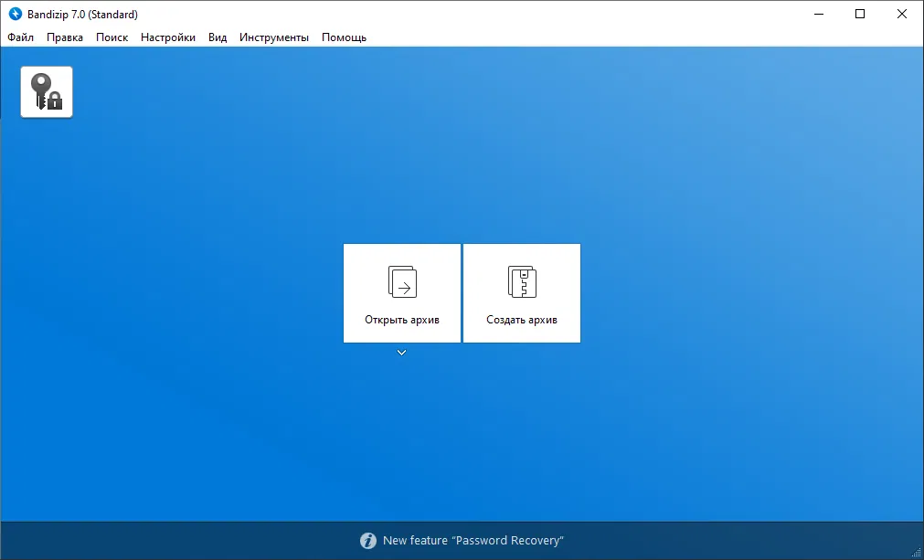Close the Bandizip window
The image size is (924, 560).
pyautogui.click(x=901, y=14)
